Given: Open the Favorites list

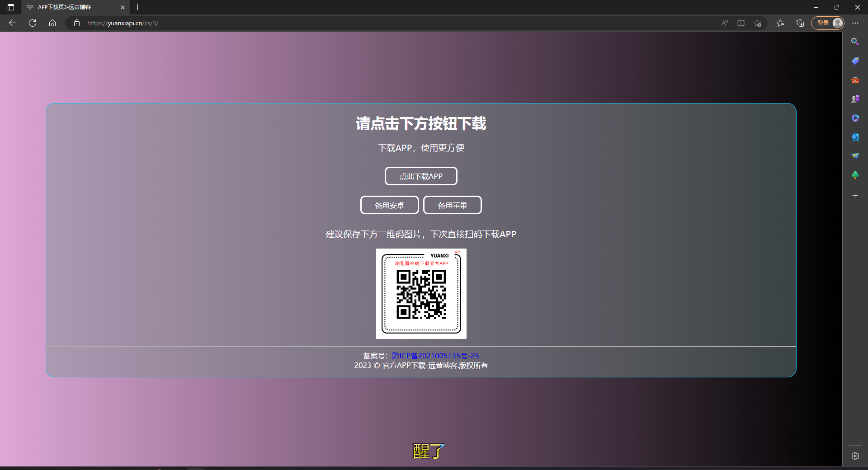Looking at the screenshot, I should (780, 23).
